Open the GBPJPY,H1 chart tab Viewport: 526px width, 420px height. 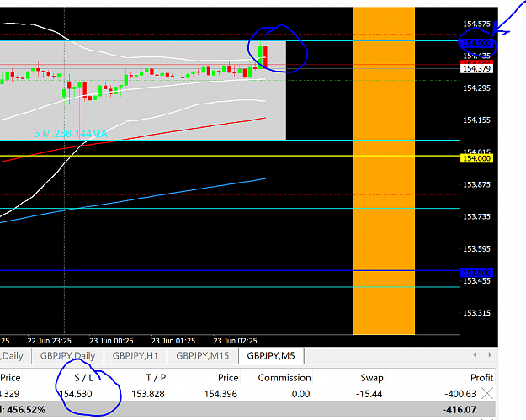pos(135,355)
